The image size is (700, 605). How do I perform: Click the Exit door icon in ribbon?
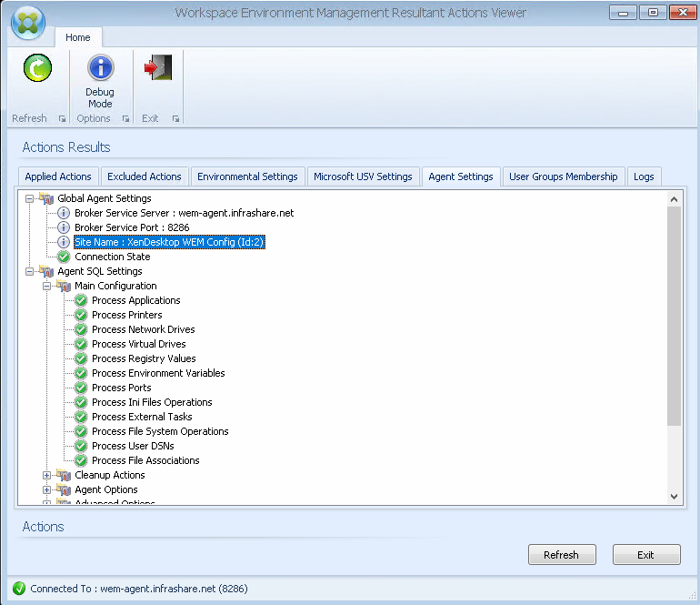tap(158, 68)
